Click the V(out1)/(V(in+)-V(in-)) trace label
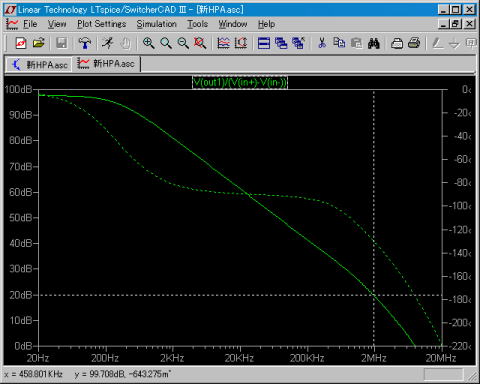480x384 pixels. 240,82
